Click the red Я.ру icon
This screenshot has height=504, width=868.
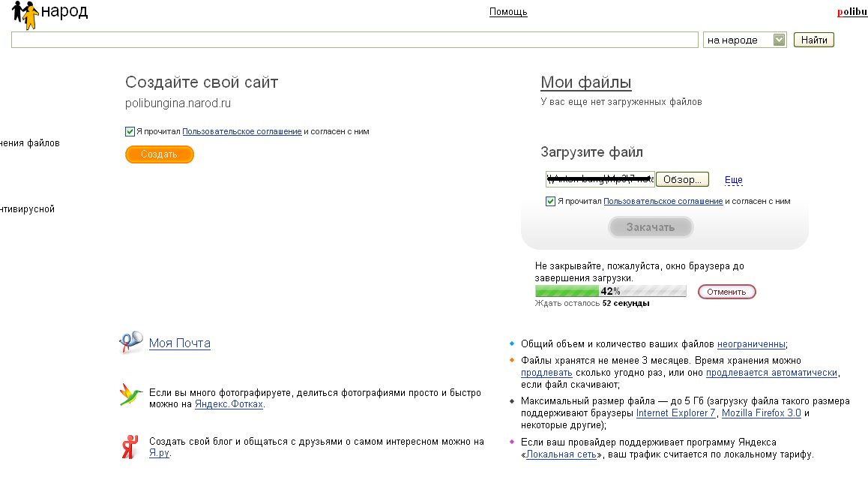[130, 446]
